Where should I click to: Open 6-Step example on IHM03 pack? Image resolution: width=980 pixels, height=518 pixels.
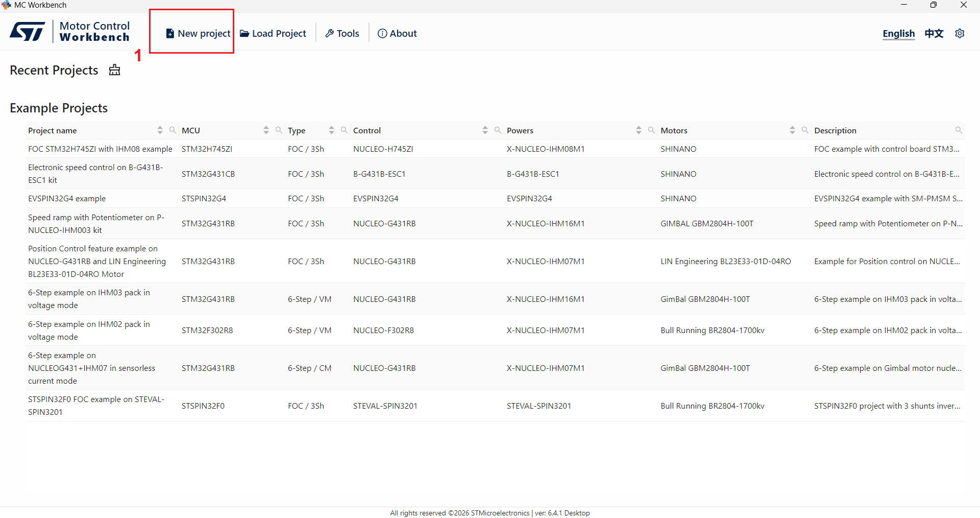click(89, 299)
